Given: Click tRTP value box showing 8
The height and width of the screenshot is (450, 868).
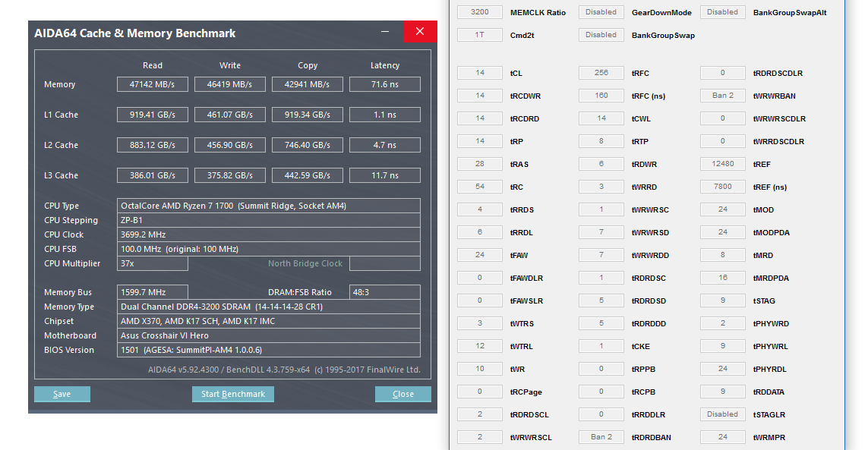Looking at the screenshot, I should point(601,141).
